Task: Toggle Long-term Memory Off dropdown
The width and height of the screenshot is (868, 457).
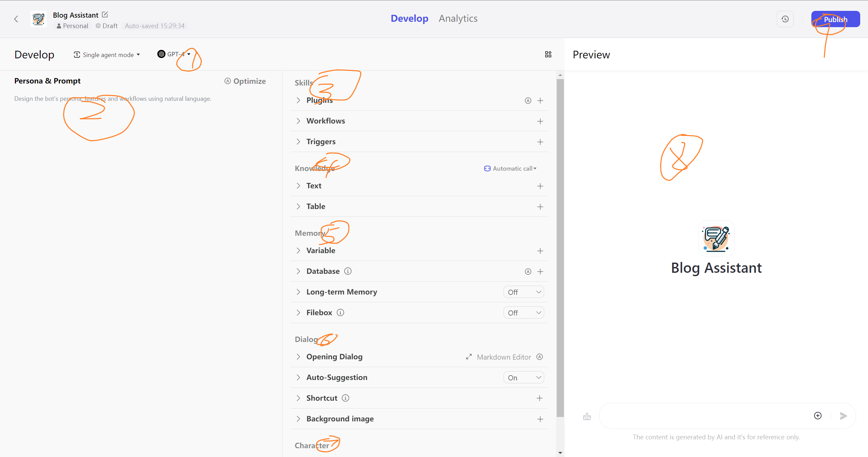Action: [524, 292]
